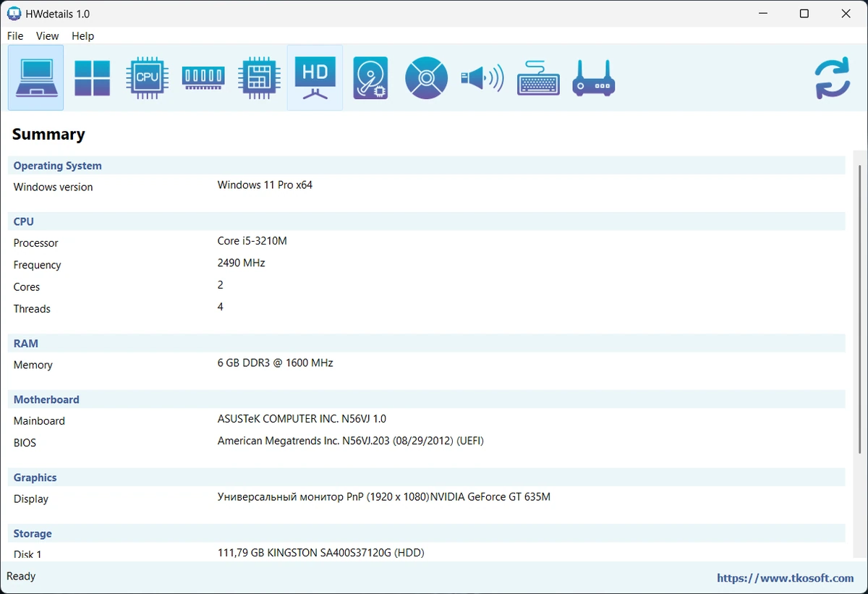Open the Operating System Windows logo icon
The image size is (868, 594).
pyautogui.click(x=92, y=78)
